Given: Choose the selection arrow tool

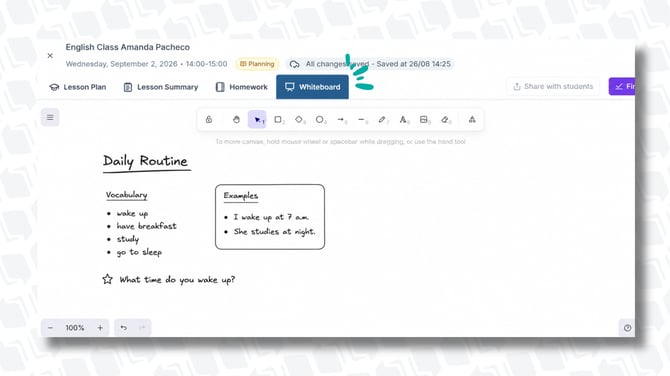Looking at the screenshot, I should [x=257, y=120].
